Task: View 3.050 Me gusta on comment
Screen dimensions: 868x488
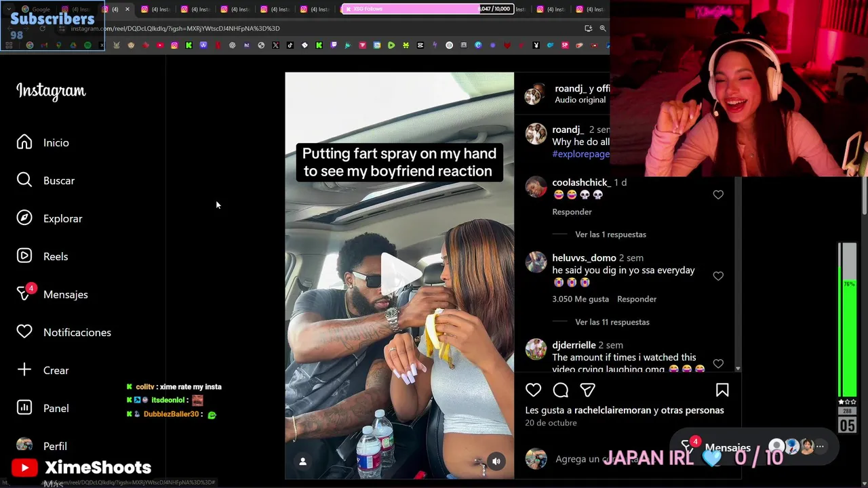Action: [x=580, y=299]
